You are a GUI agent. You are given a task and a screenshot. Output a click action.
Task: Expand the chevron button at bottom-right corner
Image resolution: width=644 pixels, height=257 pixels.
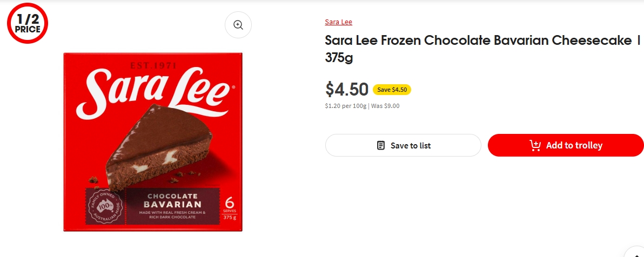(635, 253)
